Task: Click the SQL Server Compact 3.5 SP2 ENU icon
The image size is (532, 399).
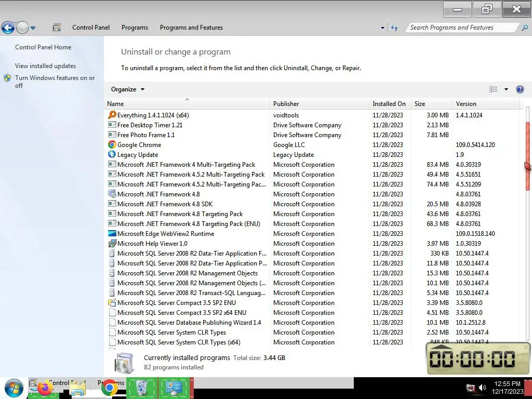Action: coord(112,303)
